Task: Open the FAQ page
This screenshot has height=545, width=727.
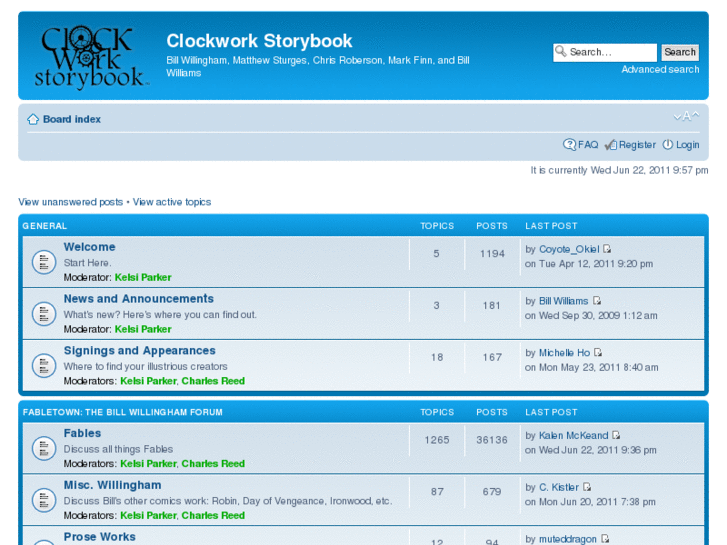Action: (588, 145)
